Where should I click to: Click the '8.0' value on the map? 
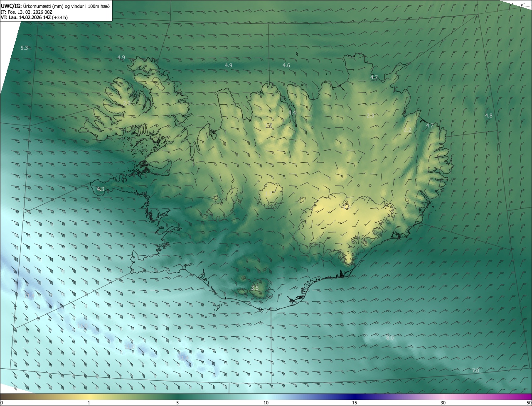click(390, 338)
